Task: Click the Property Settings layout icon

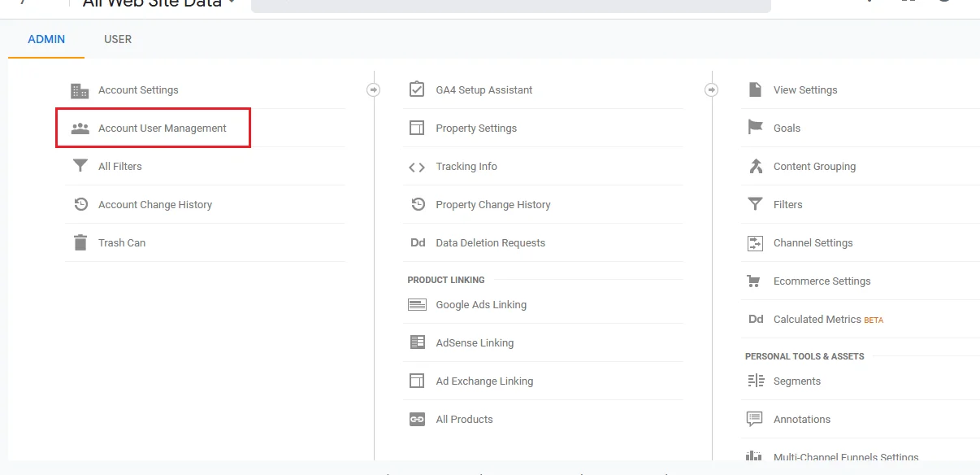Action: point(417,129)
